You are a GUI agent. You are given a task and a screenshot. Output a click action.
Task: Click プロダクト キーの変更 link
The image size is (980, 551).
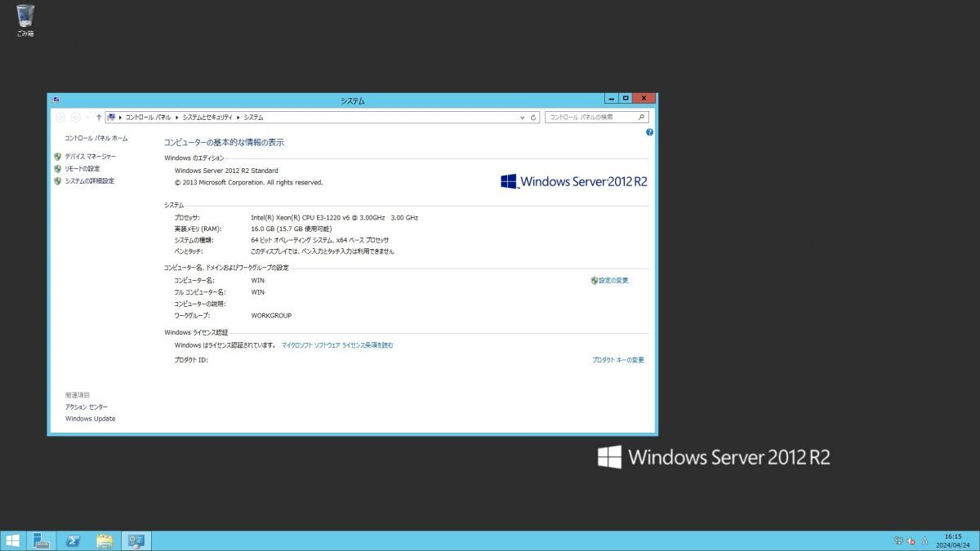(618, 360)
